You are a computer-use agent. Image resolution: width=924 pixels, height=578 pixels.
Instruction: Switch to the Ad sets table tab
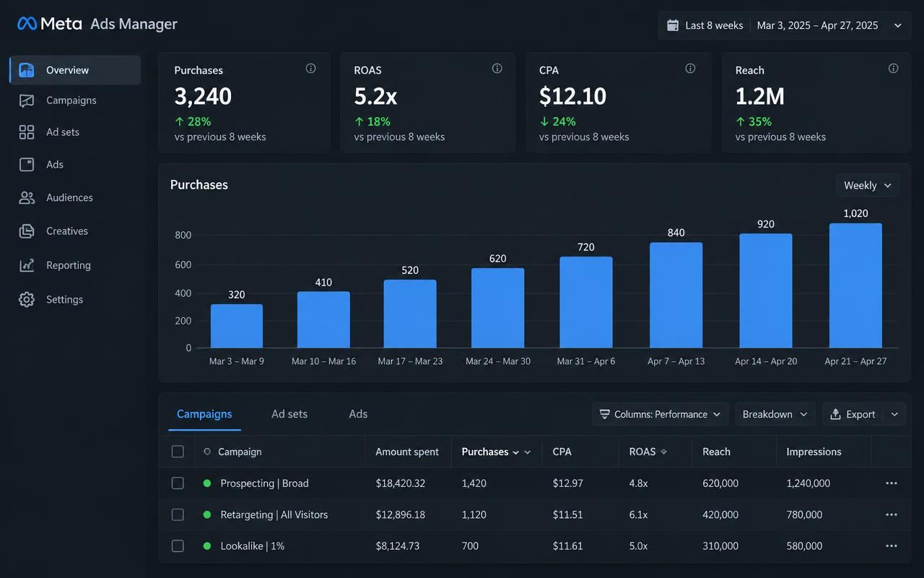pos(289,415)
